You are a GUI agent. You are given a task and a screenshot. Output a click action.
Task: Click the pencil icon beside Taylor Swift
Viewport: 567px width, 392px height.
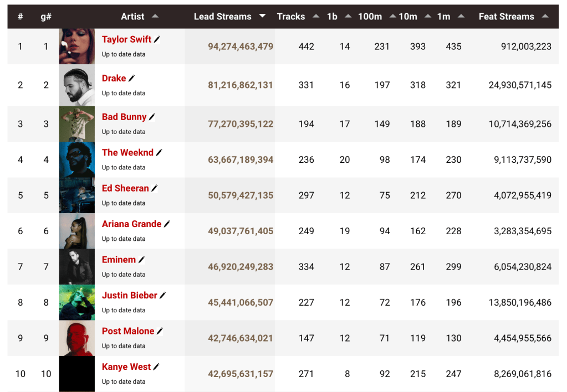[157, 40]
